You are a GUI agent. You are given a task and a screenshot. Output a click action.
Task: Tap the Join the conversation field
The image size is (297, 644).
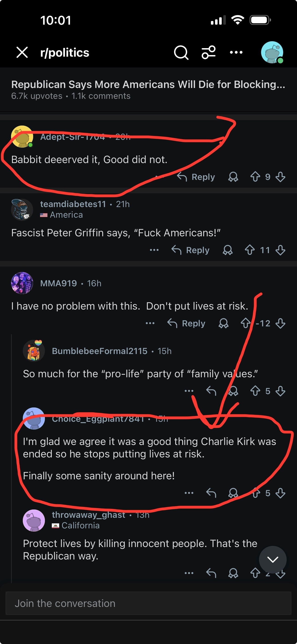[x=148, y=603]
